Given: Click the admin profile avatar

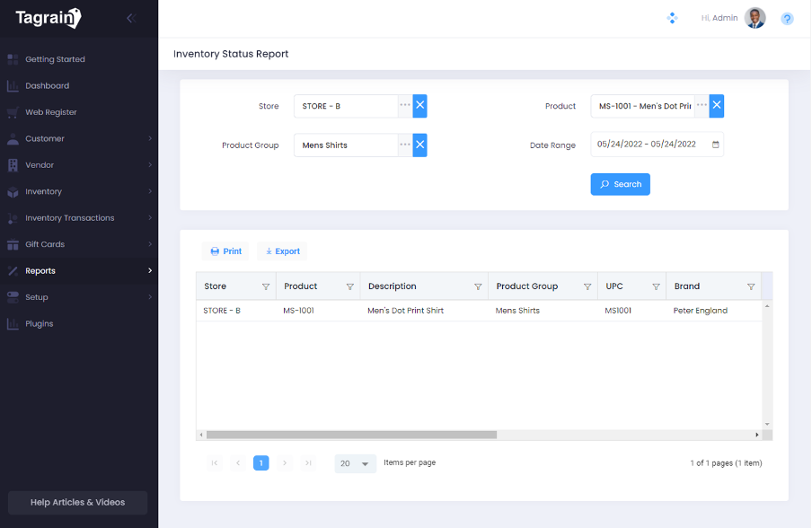Looking at the screenshot, I should [755, 18].
